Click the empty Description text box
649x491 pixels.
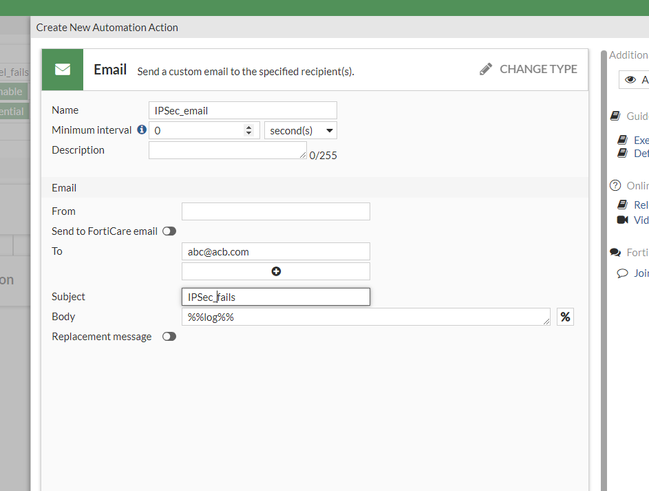coord(227,150)
